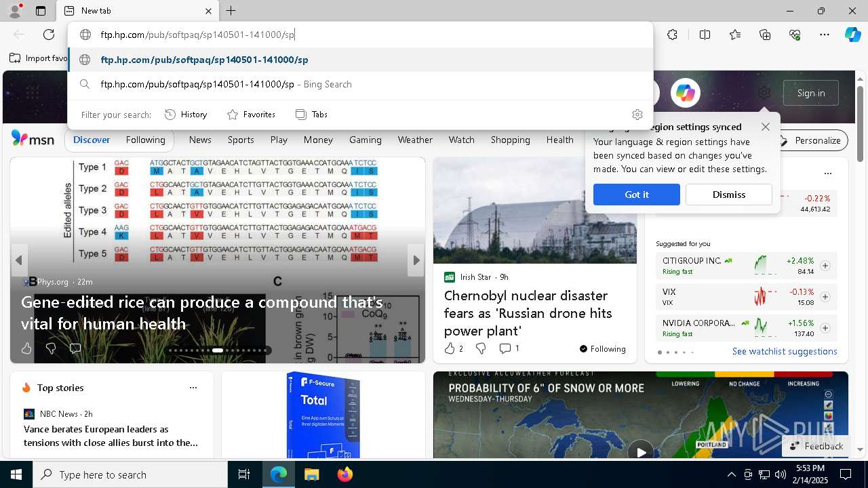Open Settings and more ellipsis menu
Image resolution: width=868 pixels, height=488 pixels.
(x=825, y=35)
